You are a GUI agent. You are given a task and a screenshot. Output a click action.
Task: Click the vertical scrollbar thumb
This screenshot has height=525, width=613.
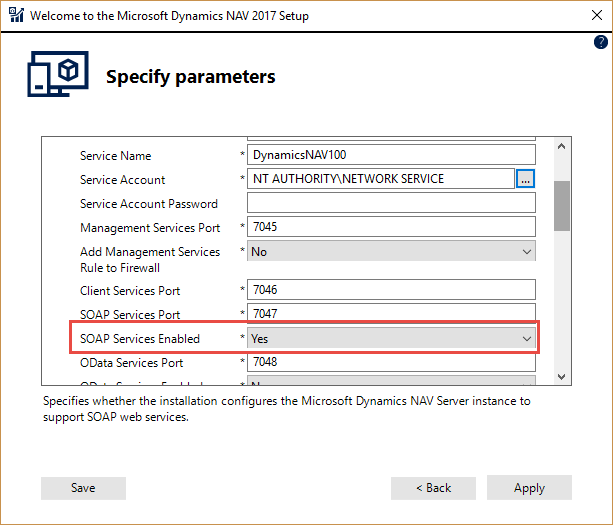(x=561, y=205)
